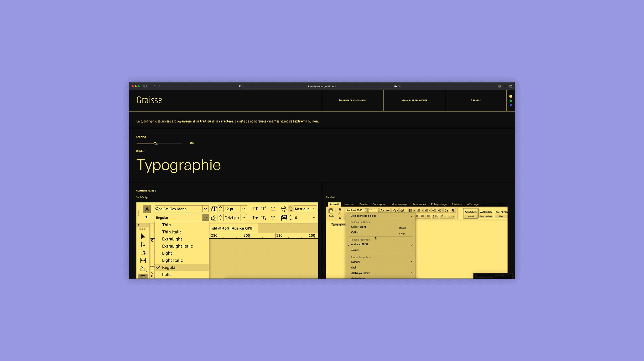The height and width of the screenshot is (361, 644).
Task: Open the 12 pt font size dropdown
Action: (244, 209)
